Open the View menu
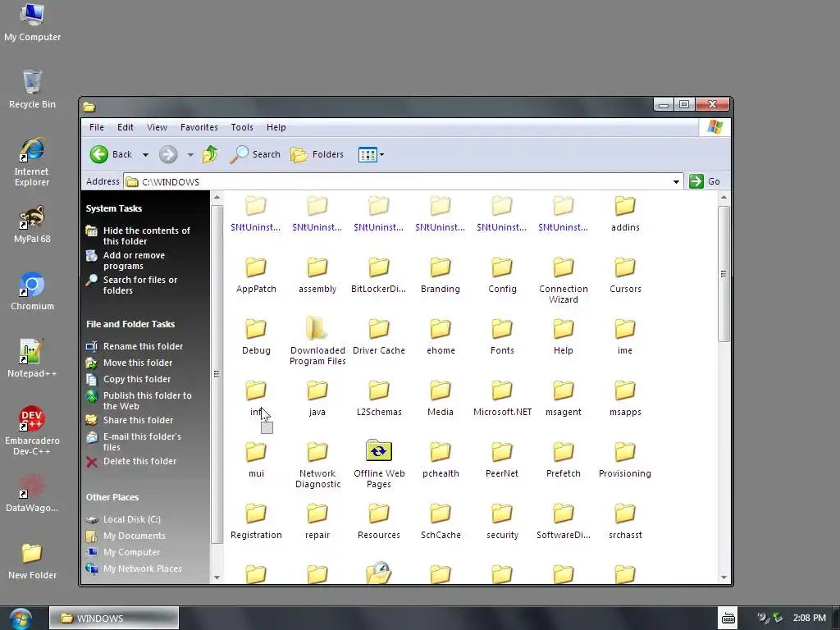Screen dimensions: 840x630 pos(157,127)
